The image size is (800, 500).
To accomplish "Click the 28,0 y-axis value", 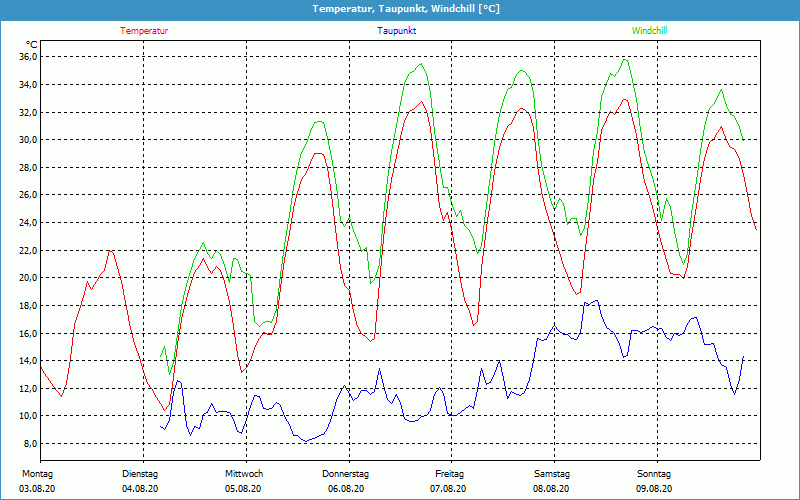I will [x=28, y=167].
